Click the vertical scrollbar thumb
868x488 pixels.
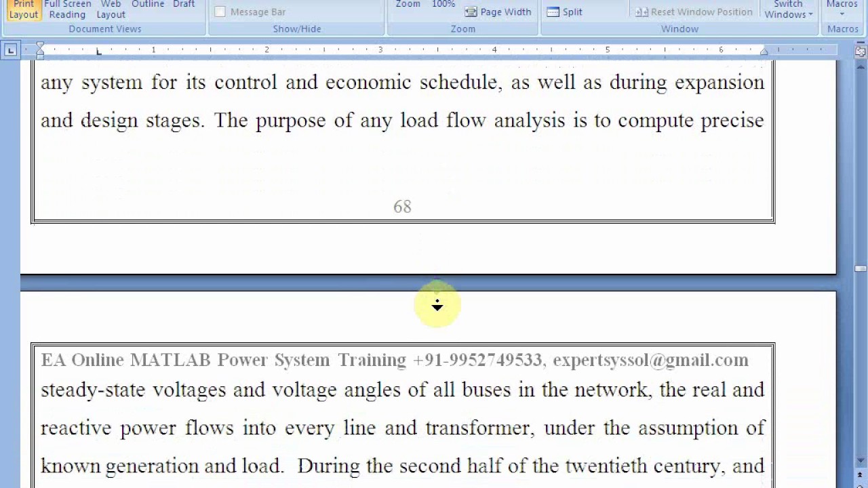[x=861, y=268]
